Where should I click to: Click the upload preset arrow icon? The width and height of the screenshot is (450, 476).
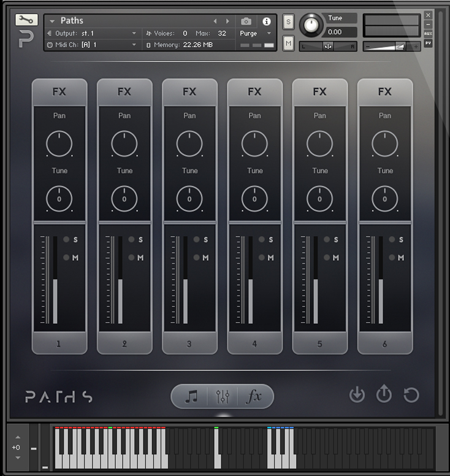384,394
